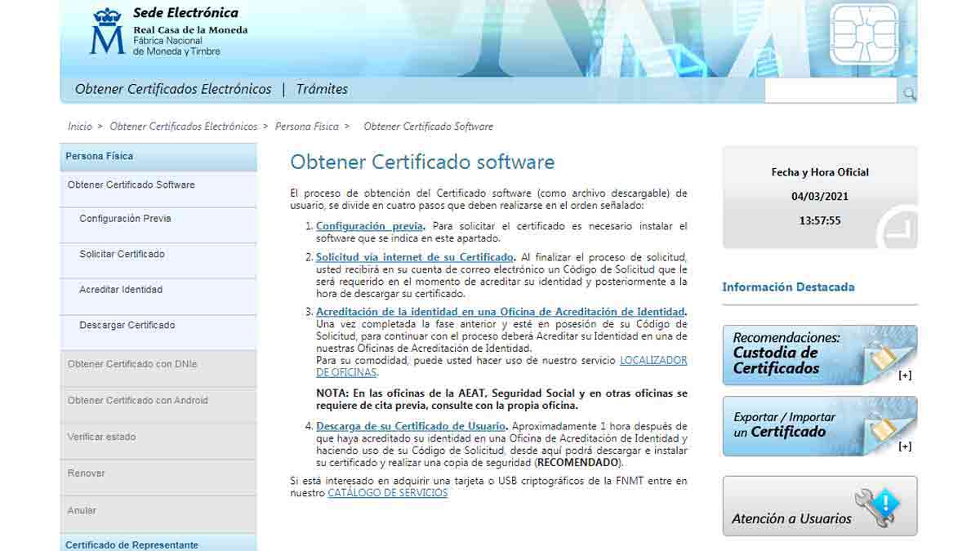The width and height of the screenshot is (980, 551).
Task: Select Solicitar Certificado in sidebar
Action: [x=122, y=254]
